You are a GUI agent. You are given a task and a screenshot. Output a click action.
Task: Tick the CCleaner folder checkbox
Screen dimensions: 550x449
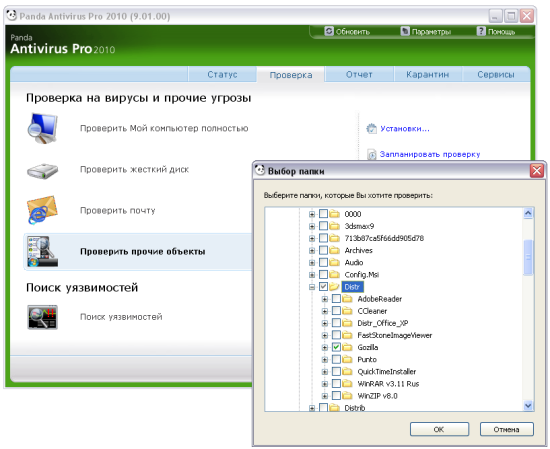pyautogui.click(x=336, y=311)
